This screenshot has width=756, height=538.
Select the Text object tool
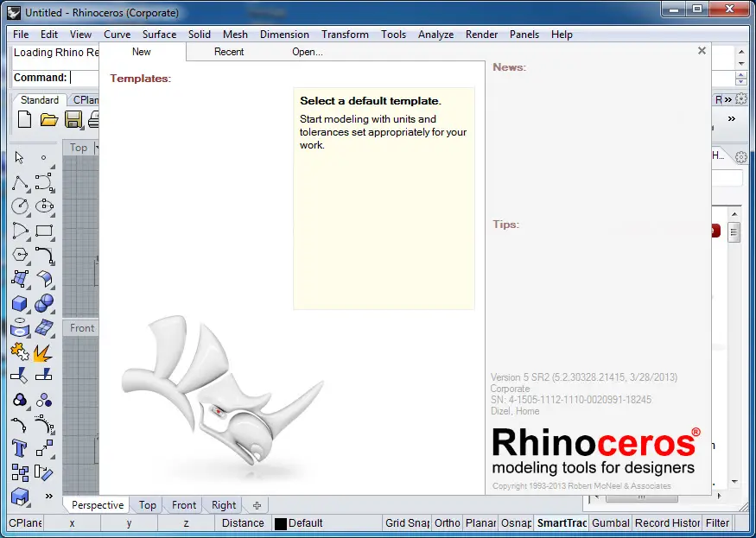(20, 448)
